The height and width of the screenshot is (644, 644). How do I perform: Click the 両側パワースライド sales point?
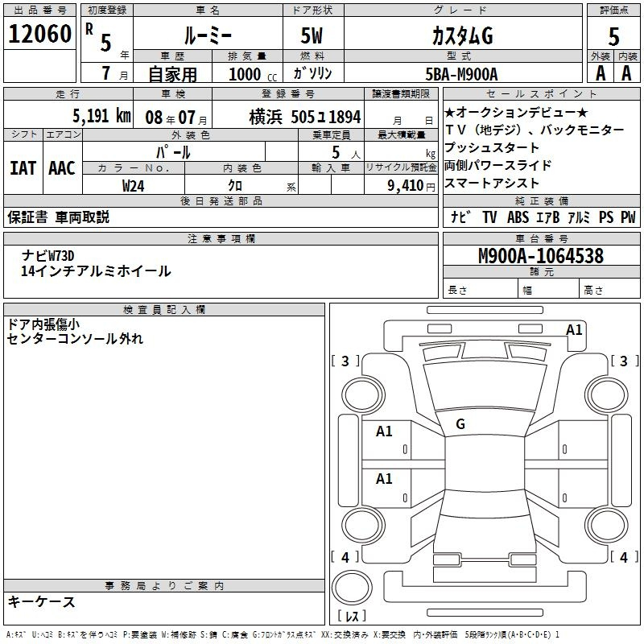coord(497,165)
